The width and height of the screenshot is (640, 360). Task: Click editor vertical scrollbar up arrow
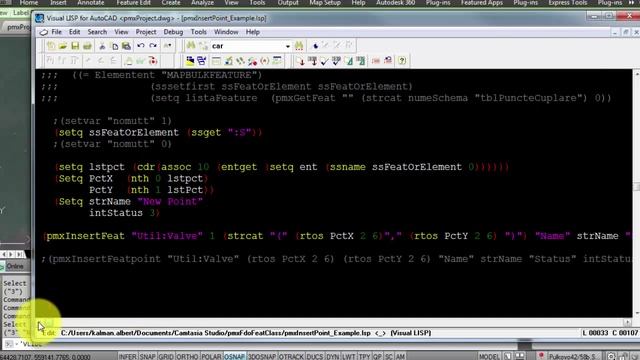tap(636, 74)
